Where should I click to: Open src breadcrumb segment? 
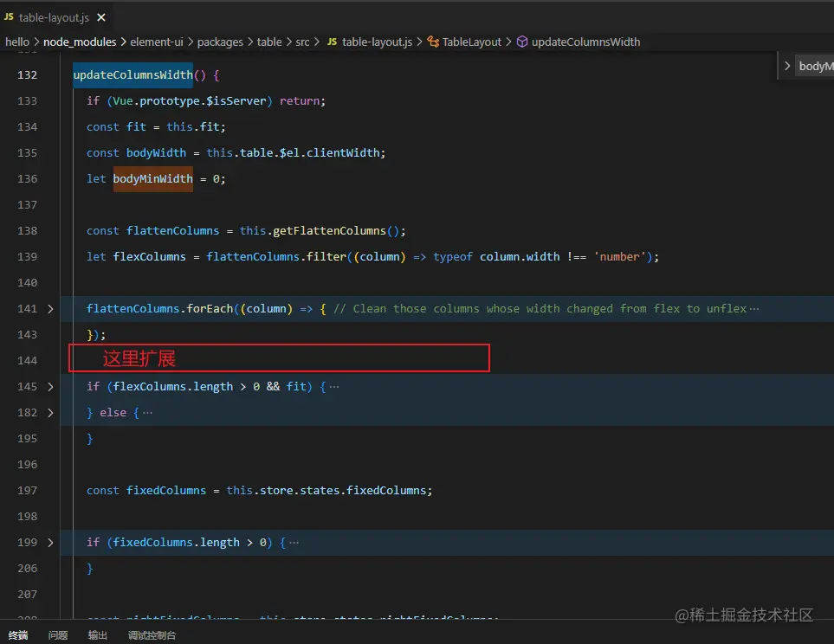click(x=302, y=42)
